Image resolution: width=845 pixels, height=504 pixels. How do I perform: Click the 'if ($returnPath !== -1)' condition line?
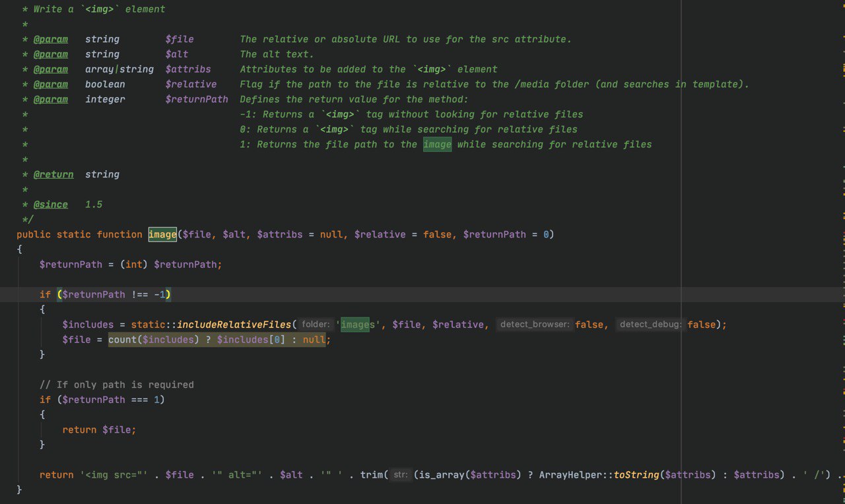106,294
